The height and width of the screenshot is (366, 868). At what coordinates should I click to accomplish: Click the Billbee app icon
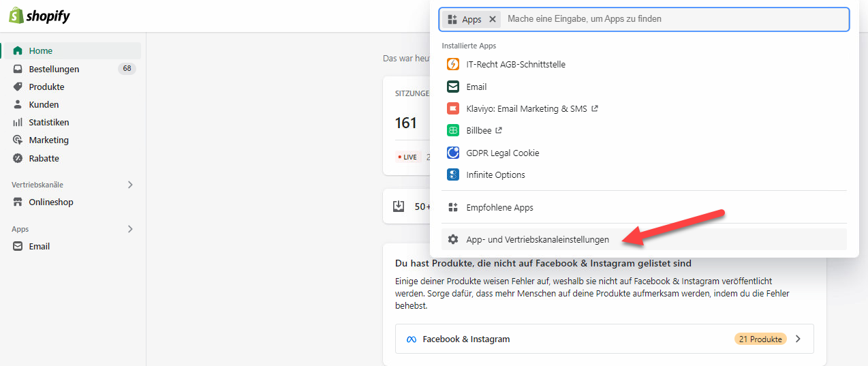pos(453,130)
